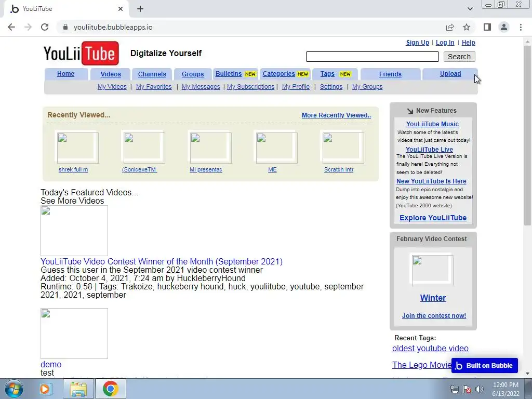Open the 'shrek full m' video thumbnail
The width and height of the screenshot is (532, 399).
coord(78,148)
